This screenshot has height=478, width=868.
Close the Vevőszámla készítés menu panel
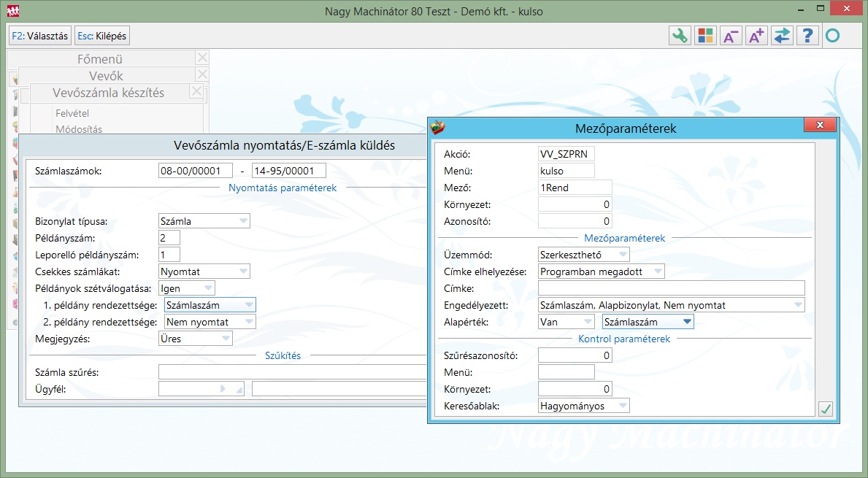(x=196, y=91)
